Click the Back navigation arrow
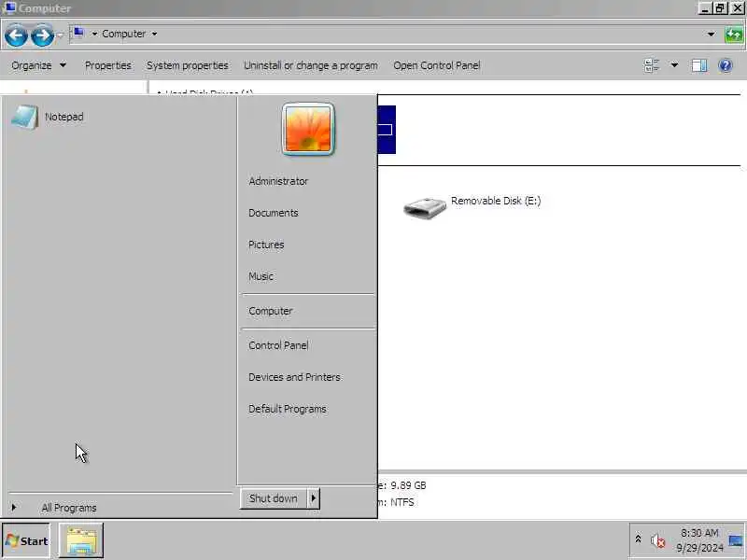Screen dimensions: 747x560 [x=16, y=35]
